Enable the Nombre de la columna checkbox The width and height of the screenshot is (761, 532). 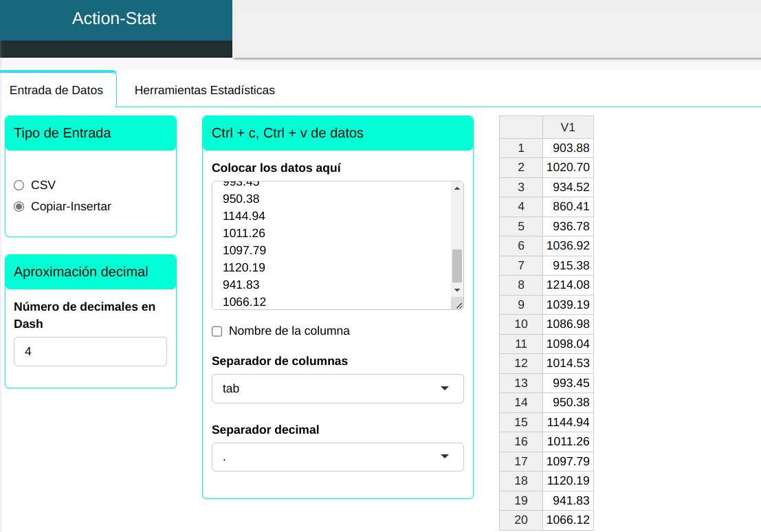pyautogui.click(x=217, y=331)
